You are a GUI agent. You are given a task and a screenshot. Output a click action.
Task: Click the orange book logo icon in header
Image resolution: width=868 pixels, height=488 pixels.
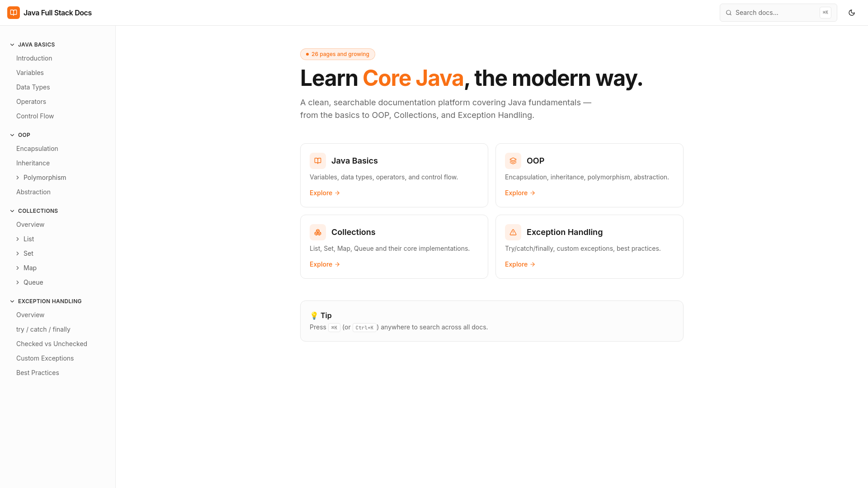(14, 13)
